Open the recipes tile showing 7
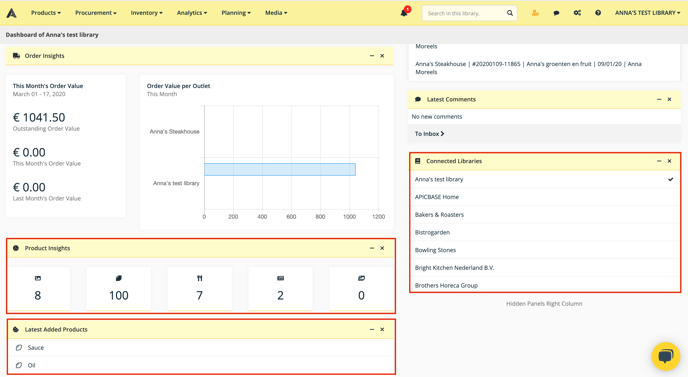688x377 pixels. (x=200, y=288)
